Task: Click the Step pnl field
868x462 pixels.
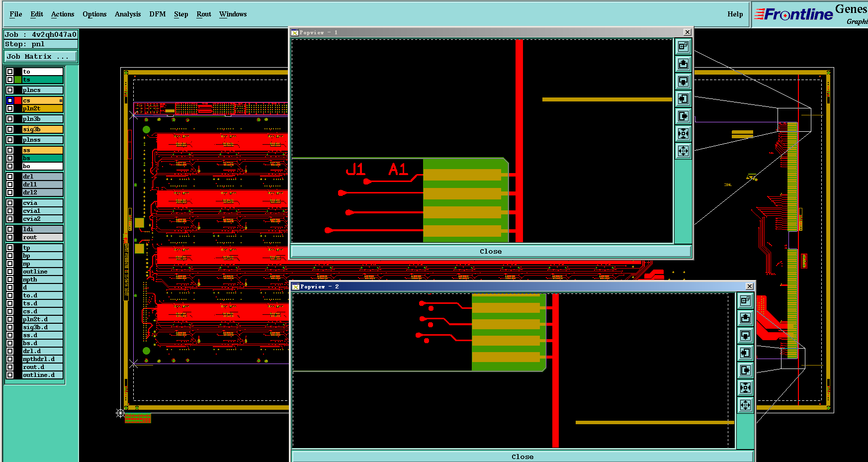Action: click(41, 44)
